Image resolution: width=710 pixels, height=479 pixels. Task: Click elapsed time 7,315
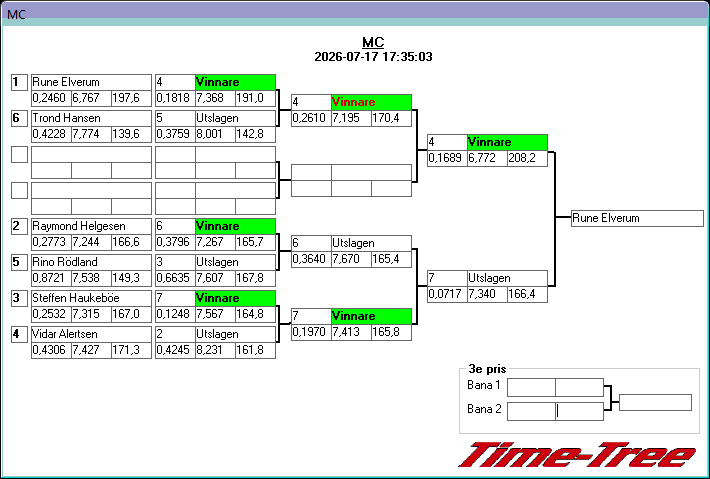click(91, 314)
